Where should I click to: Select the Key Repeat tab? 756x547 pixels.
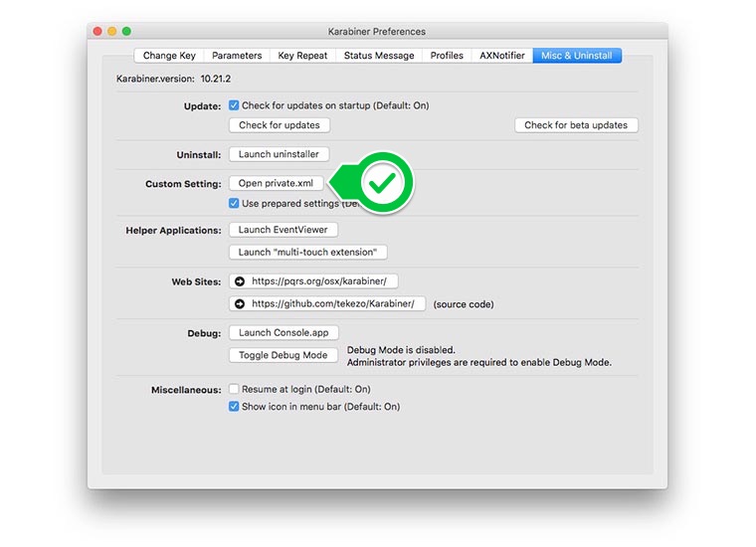tap(302, 56)
